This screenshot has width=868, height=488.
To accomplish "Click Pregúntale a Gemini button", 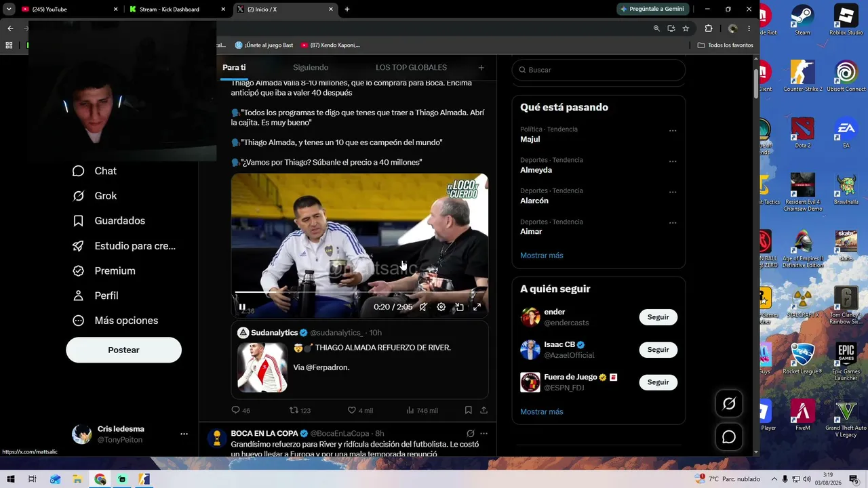I will click(x=653, y=9).
